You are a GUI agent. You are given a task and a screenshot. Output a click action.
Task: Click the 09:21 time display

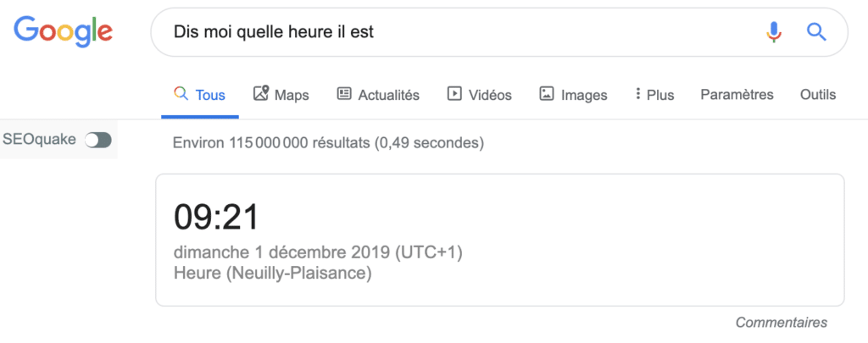pyautogui.click(x=215, y=218)
